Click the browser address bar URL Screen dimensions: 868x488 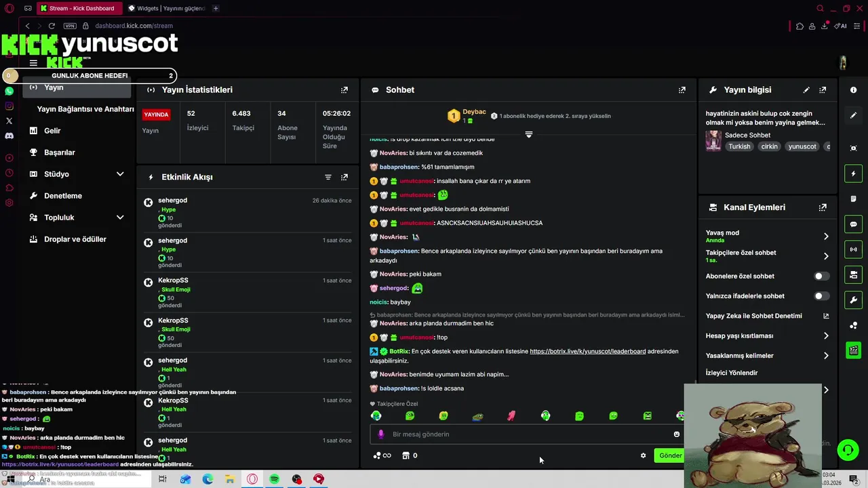(134, 26)
